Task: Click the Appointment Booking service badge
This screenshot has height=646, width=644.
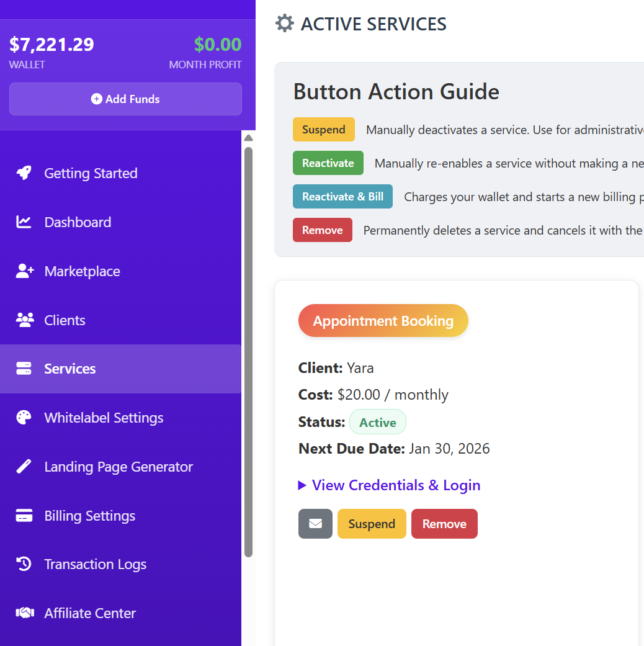Action: click(x=383, y=321)
